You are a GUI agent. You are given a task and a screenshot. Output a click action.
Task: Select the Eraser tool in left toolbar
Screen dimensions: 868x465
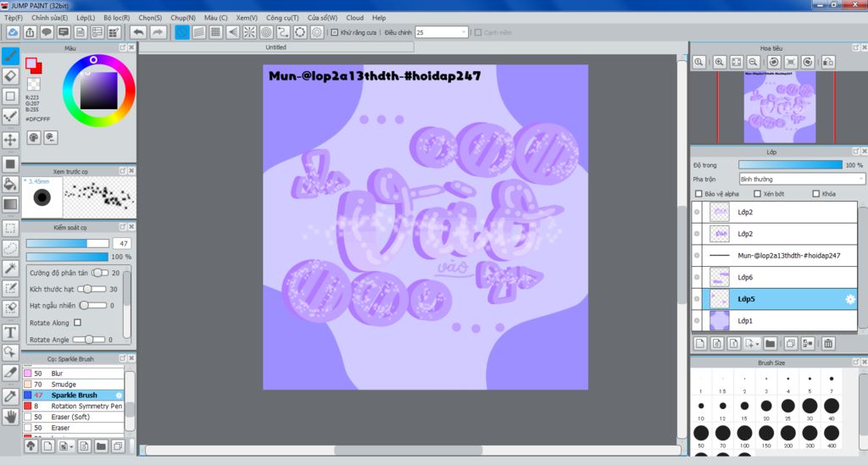[x=10, y=75]
